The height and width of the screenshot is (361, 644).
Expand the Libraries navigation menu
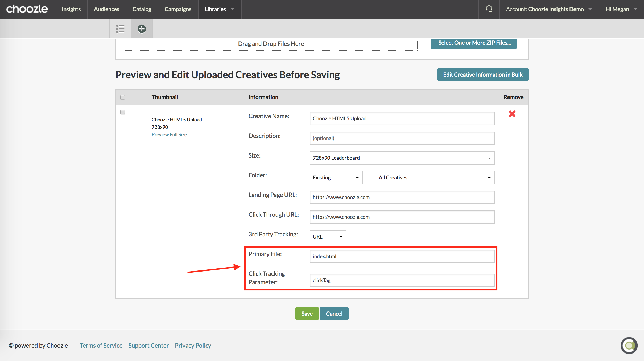(219, 9)
